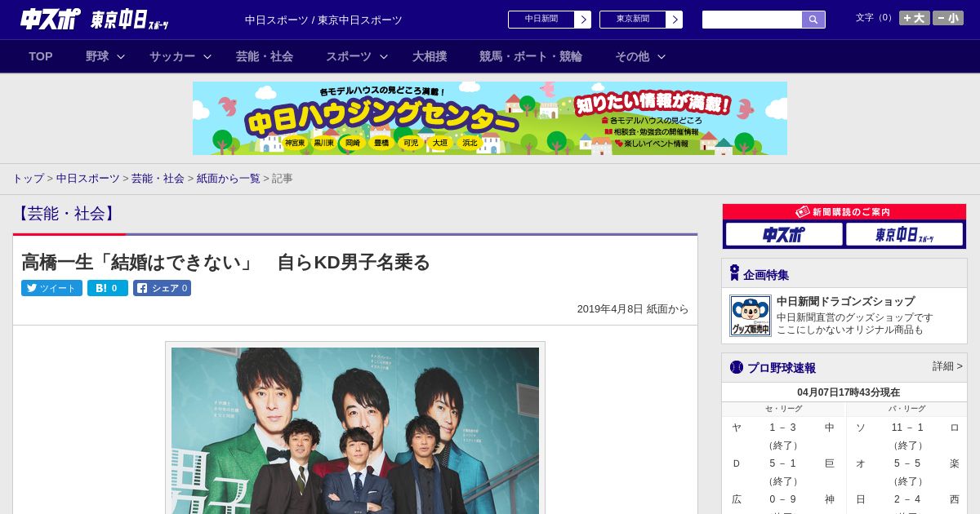Click arrow beside 東京新聞 button
Image resolution: width=980 pixels, height=514 pixels.
(x=675, y=20)
